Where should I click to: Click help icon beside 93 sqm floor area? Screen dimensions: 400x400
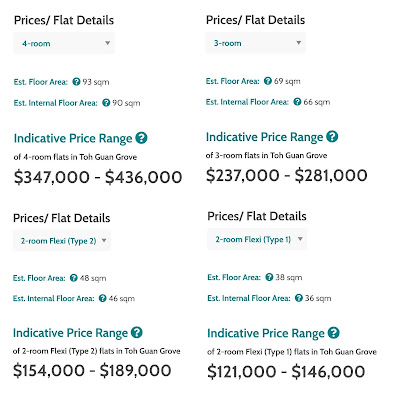76,82
